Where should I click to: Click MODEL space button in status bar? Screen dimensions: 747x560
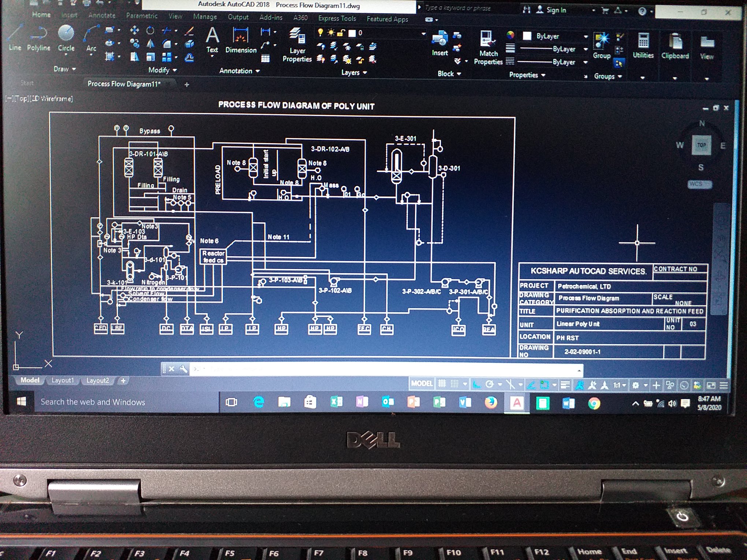click(x=421, y=383)
